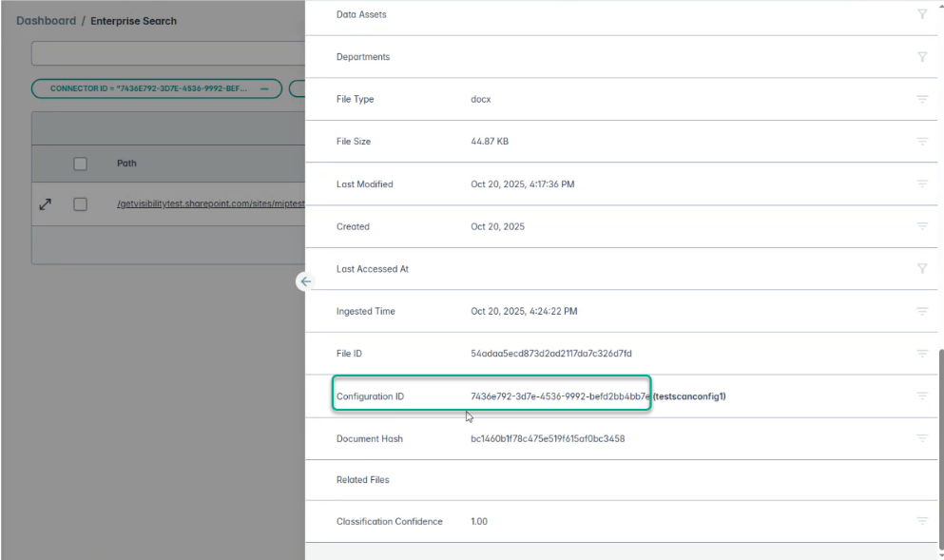Click the filter icon beside Last Modified
Image resolution: width=944 pixels, height=560 pixels.
pyautogui.click(x=921, y=184)
